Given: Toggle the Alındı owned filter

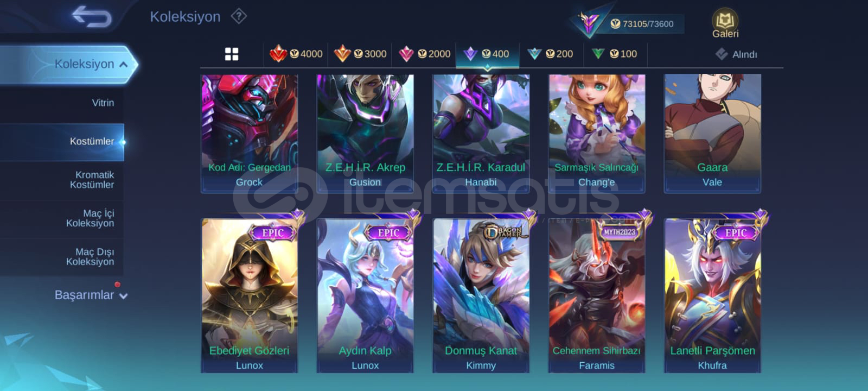Looking at the screenshot, I should 736,54.
